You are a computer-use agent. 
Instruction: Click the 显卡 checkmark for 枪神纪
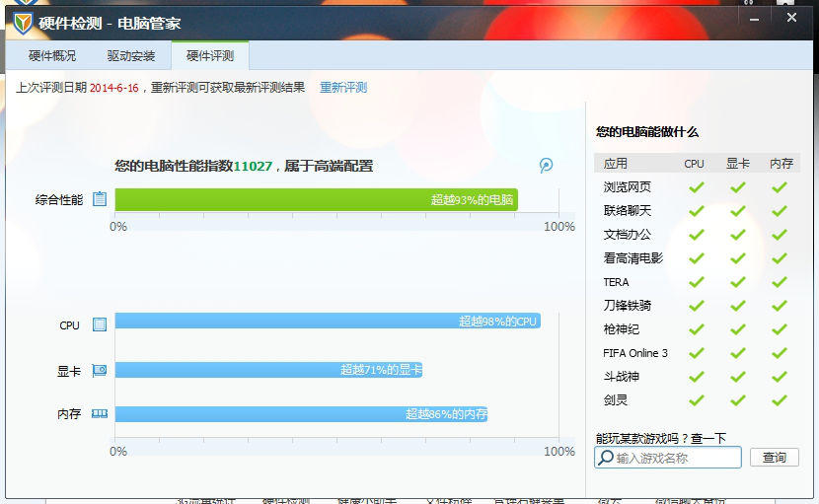[738, 329]
